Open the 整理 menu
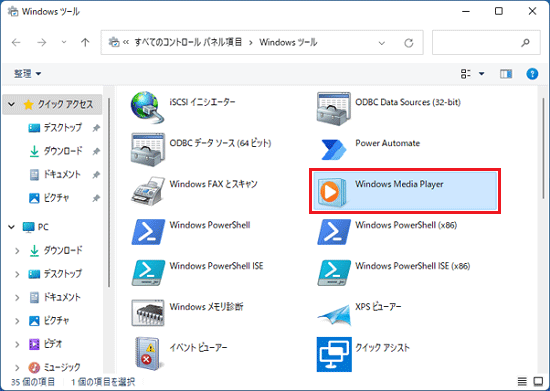Image resolution: width=550 pixels, height=391 pixels. 27,74
